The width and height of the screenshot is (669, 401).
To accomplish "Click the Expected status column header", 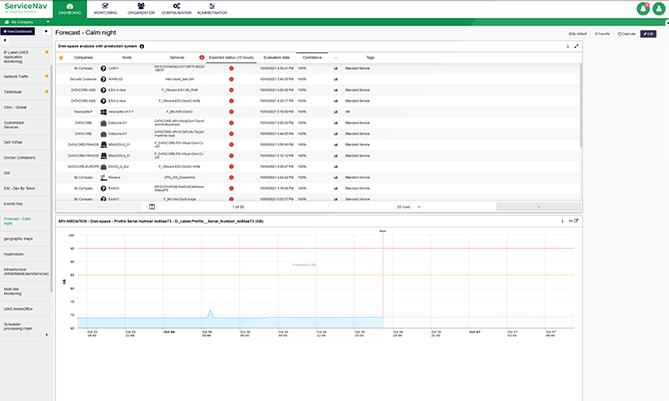I will [231, 58].
